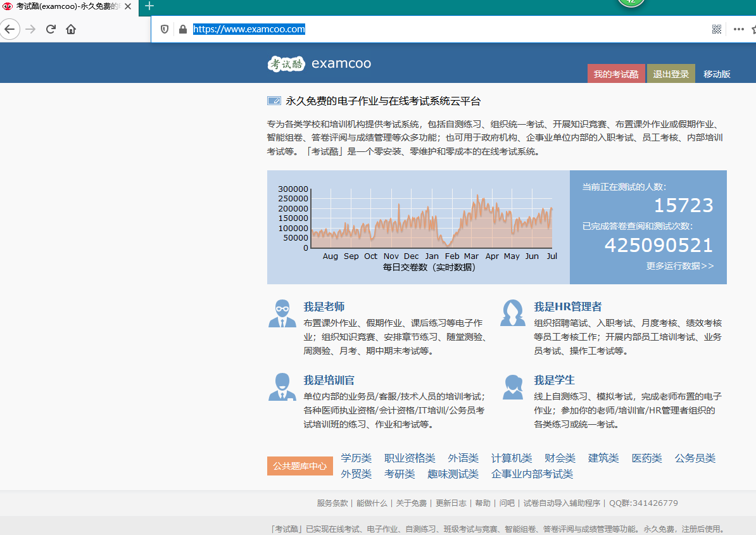Click the total count 425090521
The image size is (756, 535).
coord(658,245)
